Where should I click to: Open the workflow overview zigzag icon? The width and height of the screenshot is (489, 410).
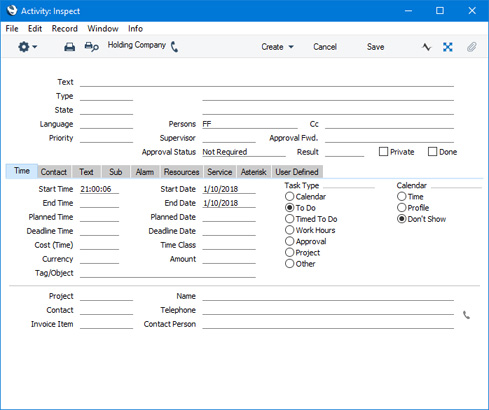click(426, 47)
